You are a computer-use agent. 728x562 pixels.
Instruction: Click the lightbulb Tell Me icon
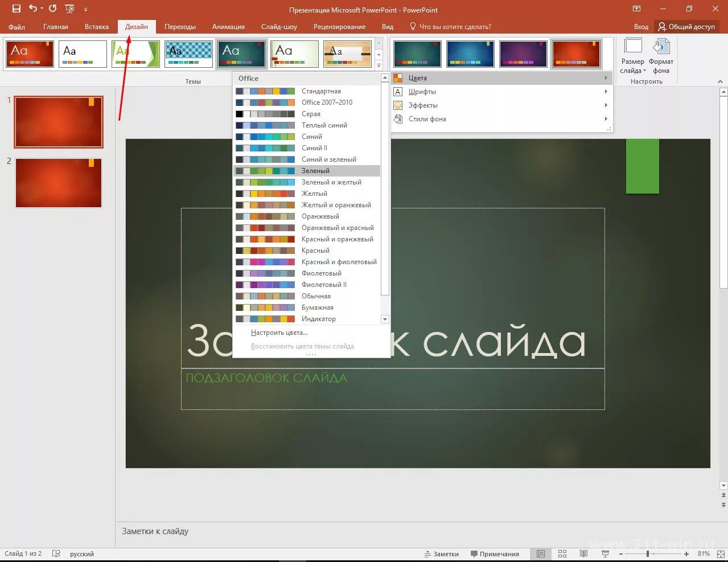413,26
